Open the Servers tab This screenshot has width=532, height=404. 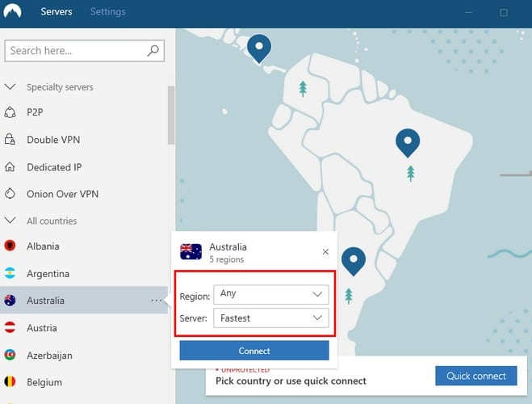57,12
